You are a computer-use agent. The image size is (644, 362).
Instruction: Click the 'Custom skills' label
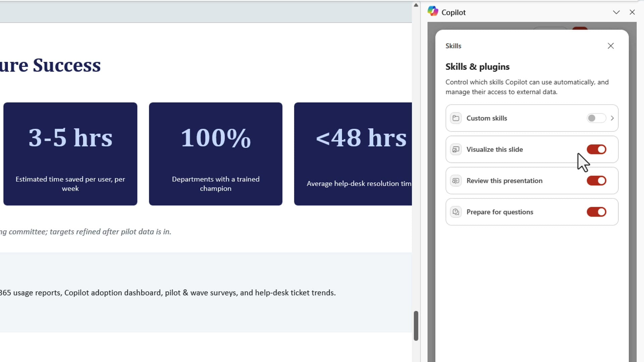coord(487,118)
